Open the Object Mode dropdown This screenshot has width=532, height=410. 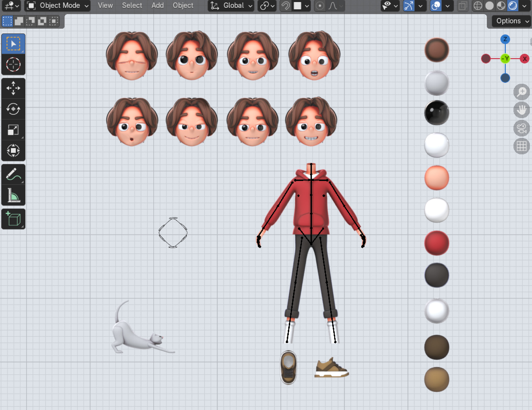point(57,6)
